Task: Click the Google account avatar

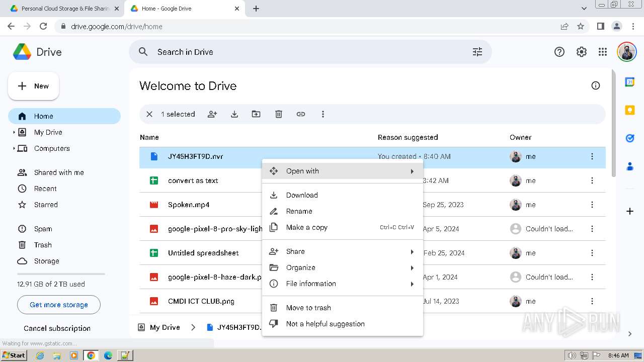Action: (627, 52)
